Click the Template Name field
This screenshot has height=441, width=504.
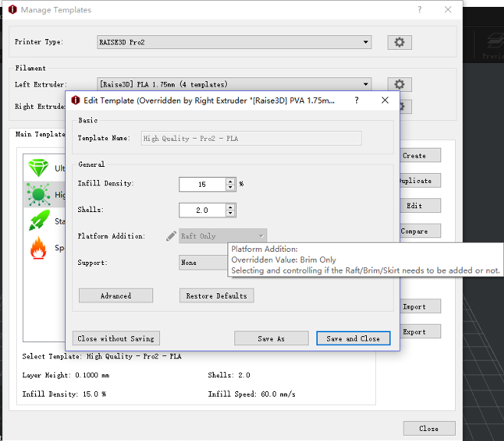pos(251,138)
